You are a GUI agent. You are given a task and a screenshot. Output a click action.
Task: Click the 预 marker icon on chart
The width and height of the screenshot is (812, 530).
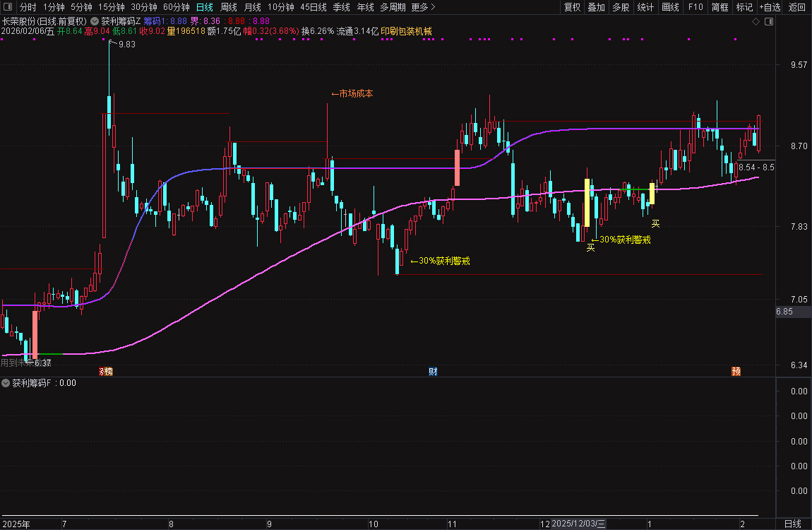click(x=736, y=371)
